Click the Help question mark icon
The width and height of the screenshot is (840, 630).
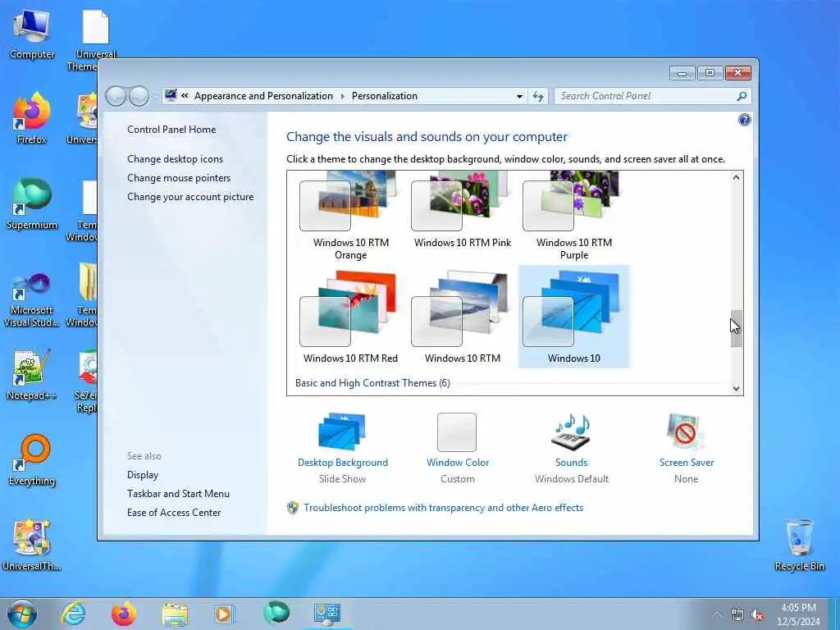tap(744, 120)
